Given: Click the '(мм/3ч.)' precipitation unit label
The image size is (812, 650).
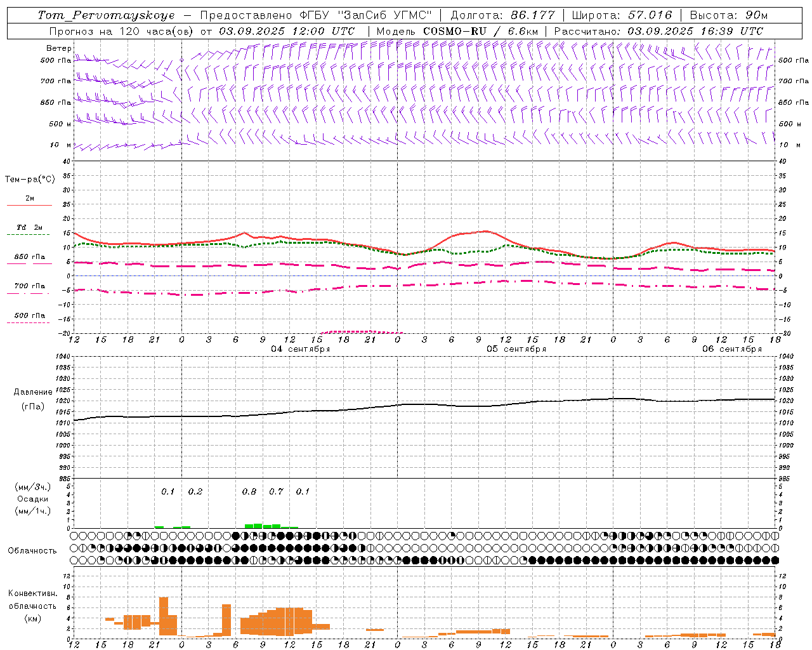Looking at the screenshot, I should coord(33,487).
